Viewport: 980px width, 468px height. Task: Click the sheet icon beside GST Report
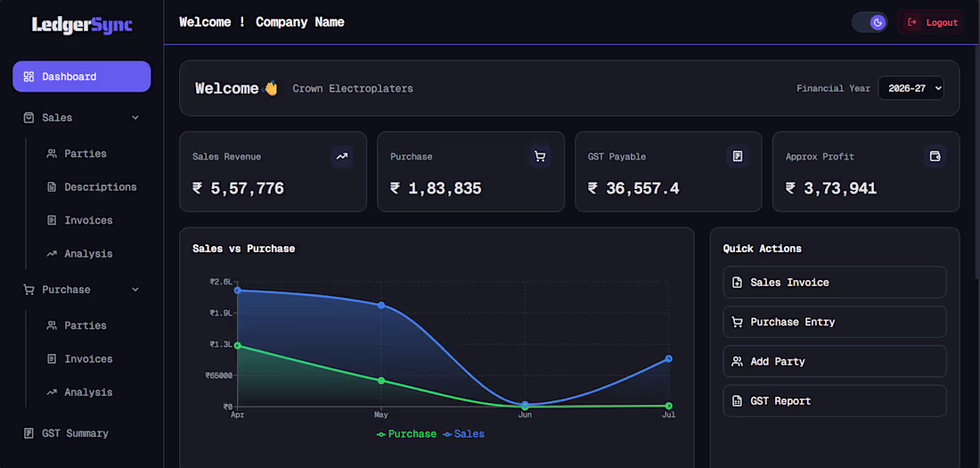tap(737, 401)
